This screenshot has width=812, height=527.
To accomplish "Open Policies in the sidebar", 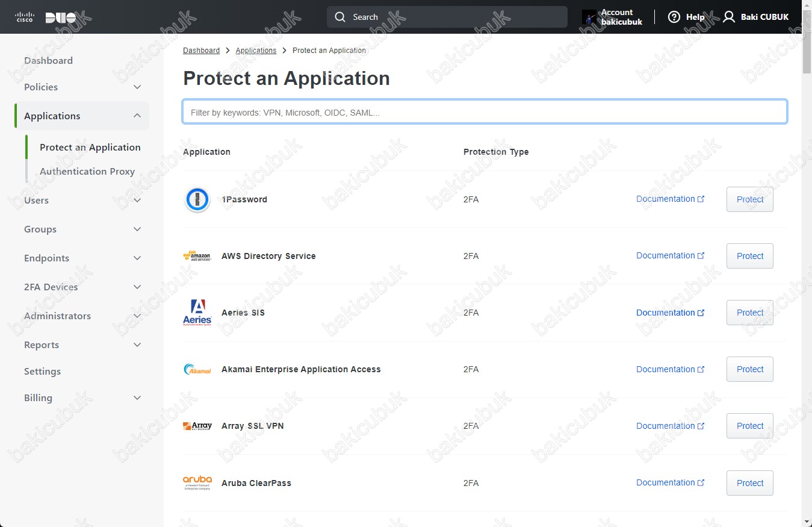I will click(x=41, y=87).
